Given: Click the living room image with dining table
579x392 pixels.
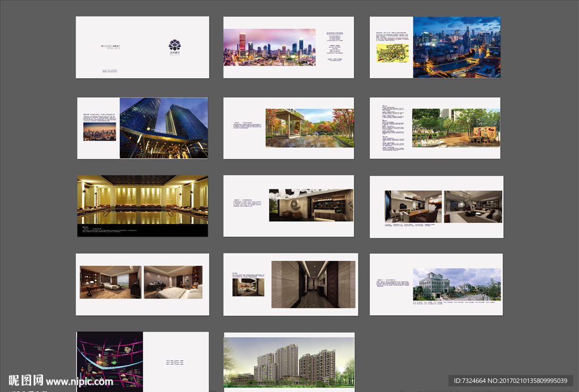Looking at the screenshot, I should 413,206.
